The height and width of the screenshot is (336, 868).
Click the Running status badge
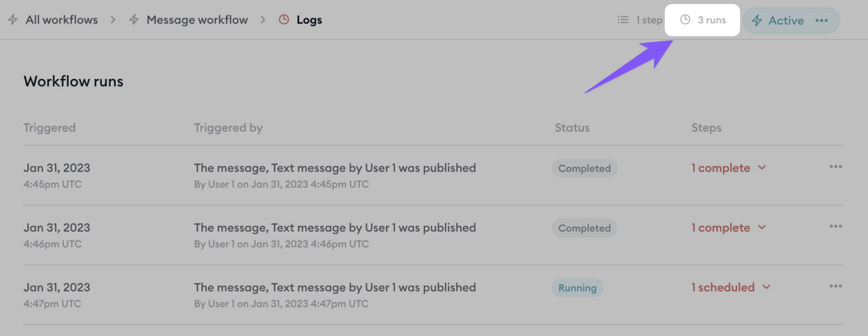click(577, 288)
